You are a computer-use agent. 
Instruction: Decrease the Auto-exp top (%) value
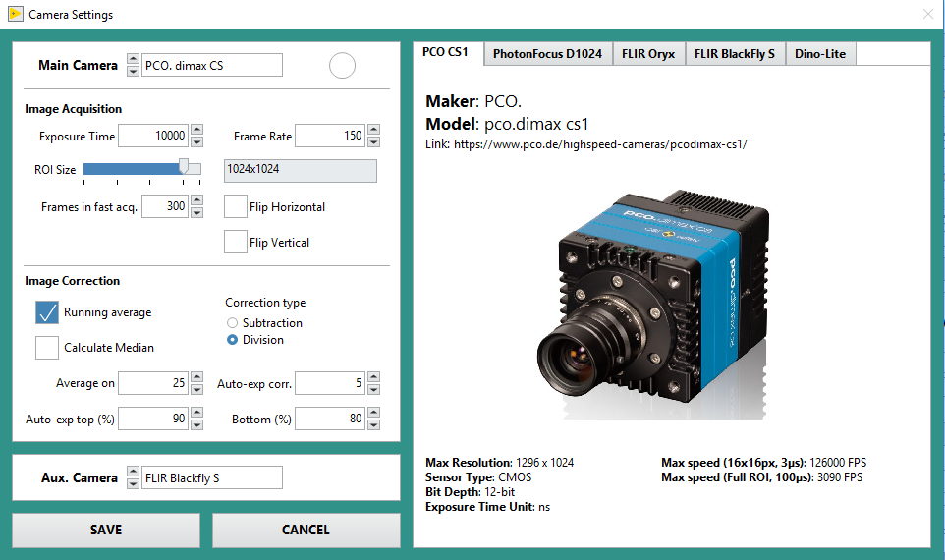point(196,424)
